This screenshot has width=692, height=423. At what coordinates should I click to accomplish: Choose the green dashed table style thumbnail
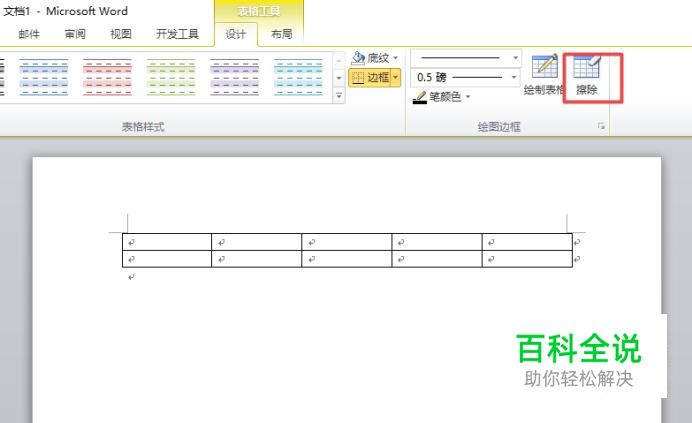click(171, 77)
